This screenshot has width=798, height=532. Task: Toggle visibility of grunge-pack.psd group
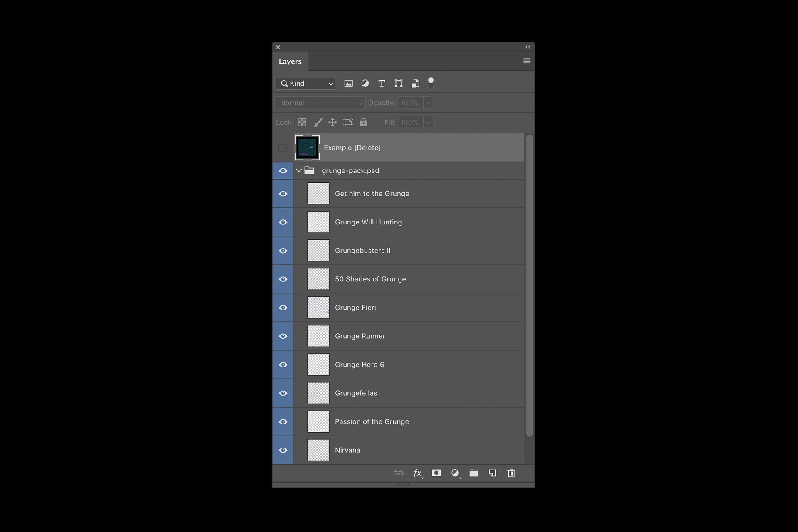[x=283, y=171]
